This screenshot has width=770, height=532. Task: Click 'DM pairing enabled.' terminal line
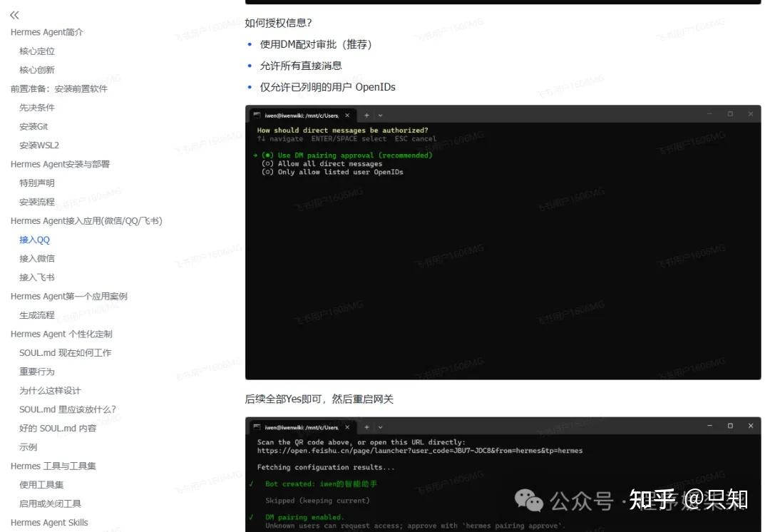click(304, 517)
